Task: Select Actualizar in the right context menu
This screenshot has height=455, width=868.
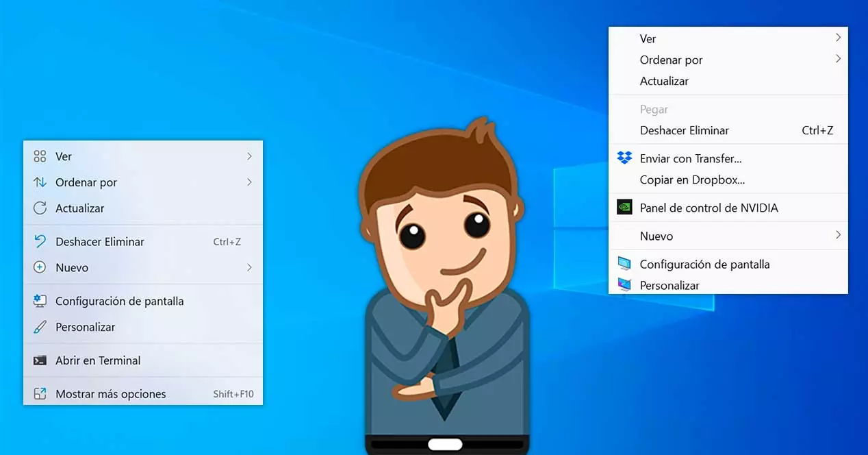Action: click(x=664, y=81)
